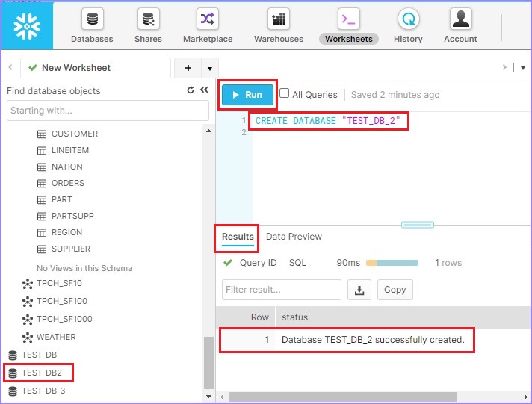Expand the TEST_DB2 database
532x404 pixels.
[35, 373]
